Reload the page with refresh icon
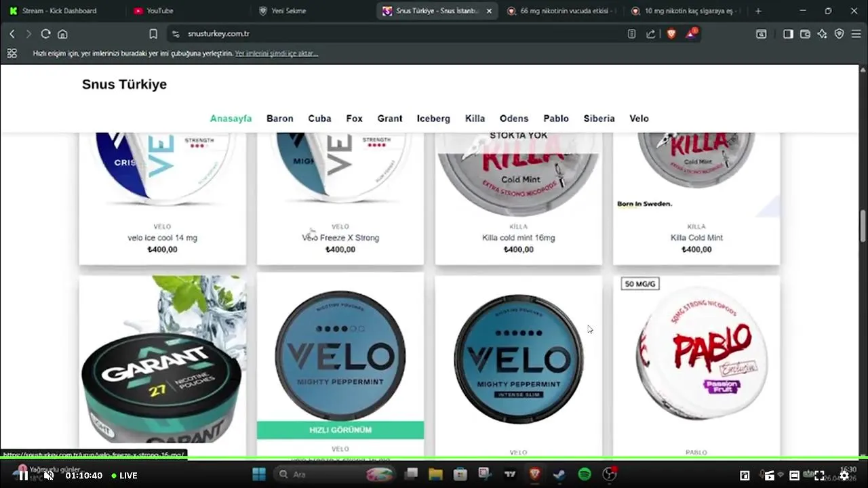Image resolution: width=868 pixels, height=488 pixels. click(45, 34)
